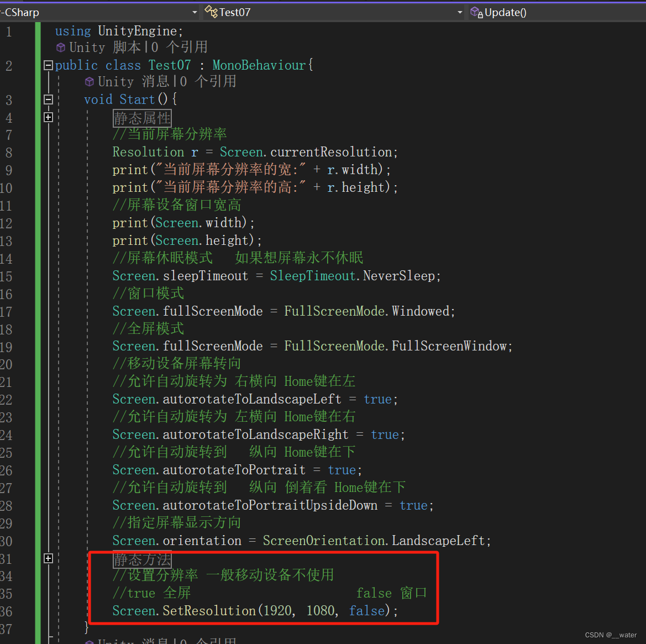Click the collapsed 静态属性 placeholder text
646x644 pixels.
(x=142, y=117)
